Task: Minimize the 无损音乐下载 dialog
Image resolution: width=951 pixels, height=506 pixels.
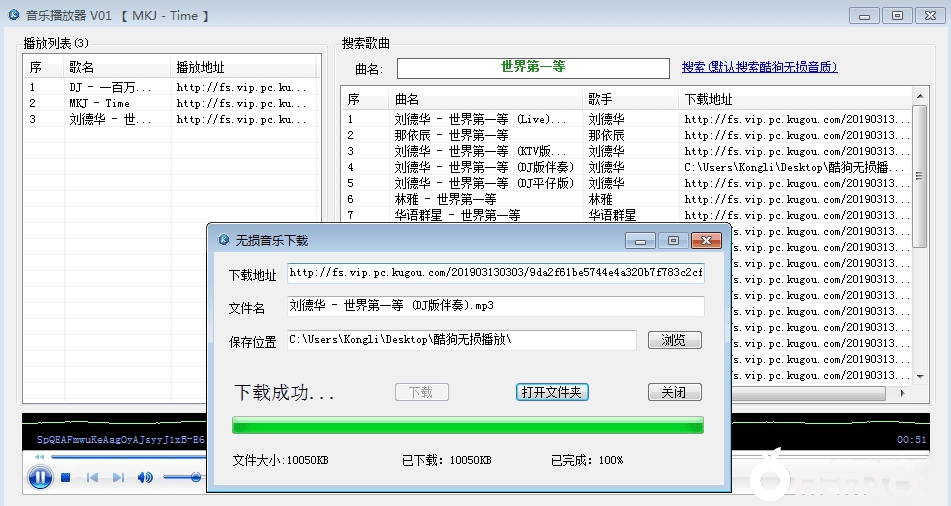Action: point(640,241)
